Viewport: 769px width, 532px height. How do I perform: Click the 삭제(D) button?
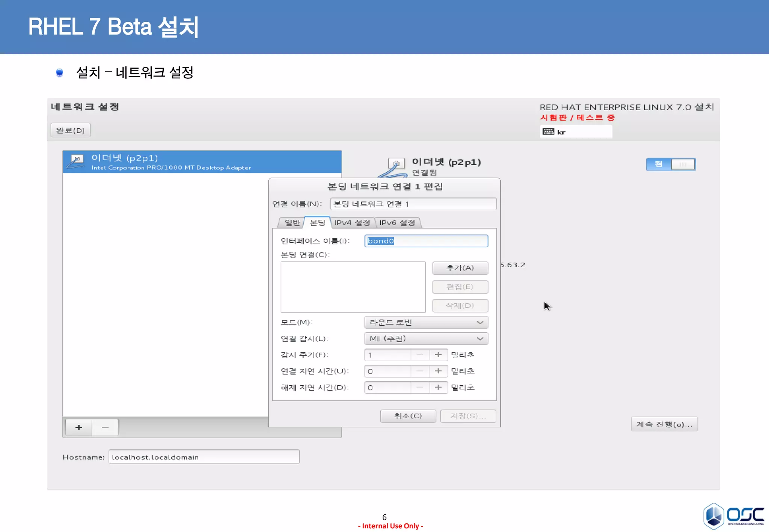tap(460, 306)
